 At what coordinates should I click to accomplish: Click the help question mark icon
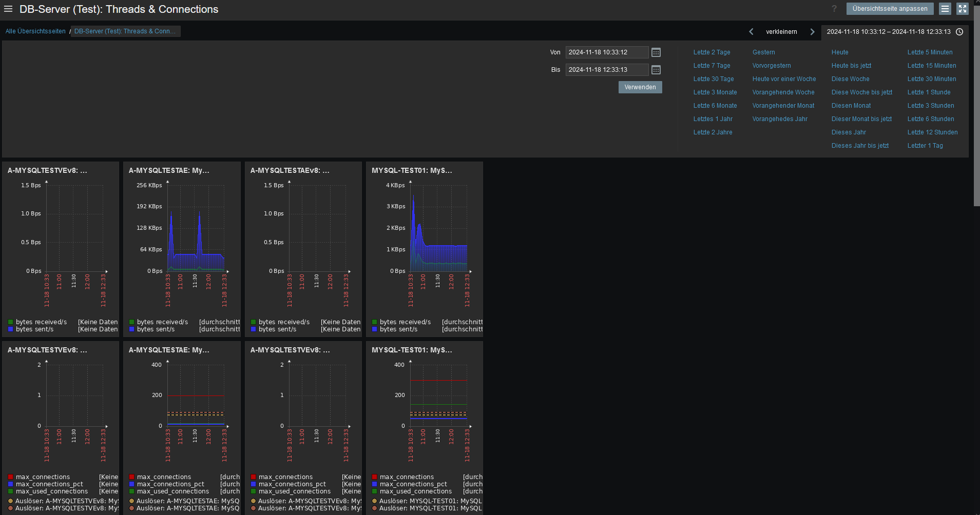coord(834,9)
